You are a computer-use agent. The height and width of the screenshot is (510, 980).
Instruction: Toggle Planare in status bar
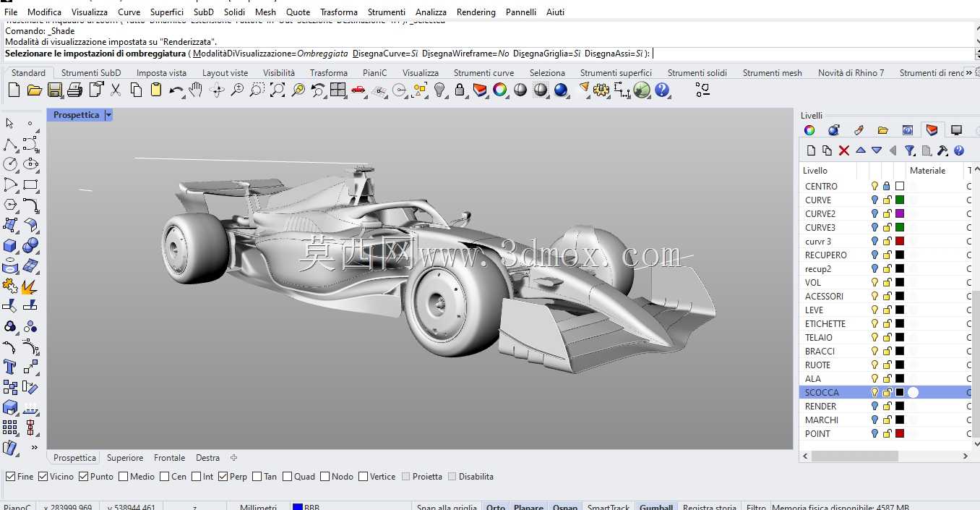coord(528,507)
